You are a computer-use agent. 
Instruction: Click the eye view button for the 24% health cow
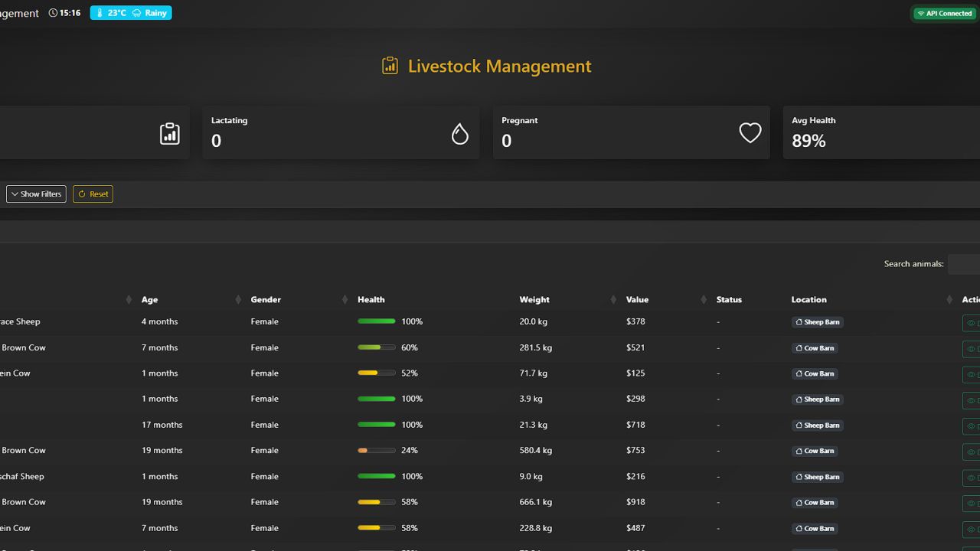(972, 452)
